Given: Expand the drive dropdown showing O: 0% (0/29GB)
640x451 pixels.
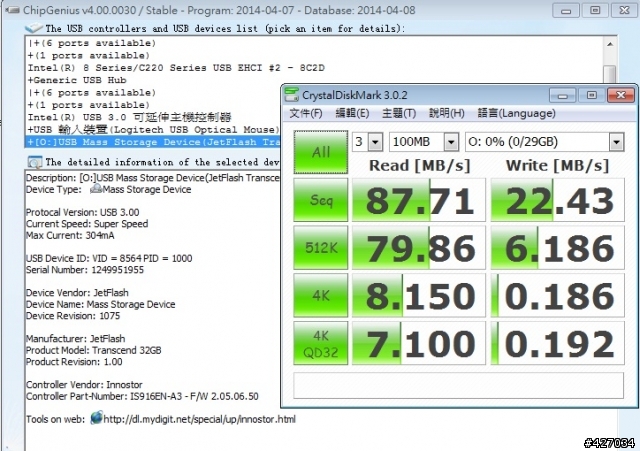Looking at the screenshot, I should tap(616, 142).
